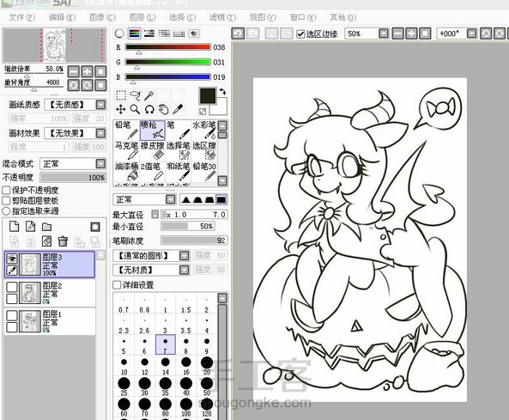
Task: Click the navigator canvas thumbnail
Action: pos(55,45)
